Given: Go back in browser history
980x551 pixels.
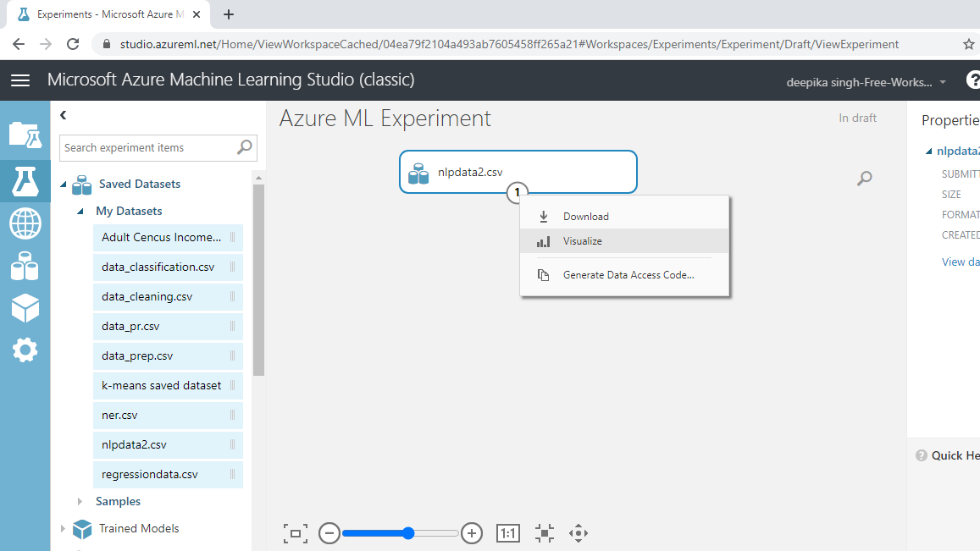Looking at the screenshot, I should pyautogui.click(x=19, y=44).
